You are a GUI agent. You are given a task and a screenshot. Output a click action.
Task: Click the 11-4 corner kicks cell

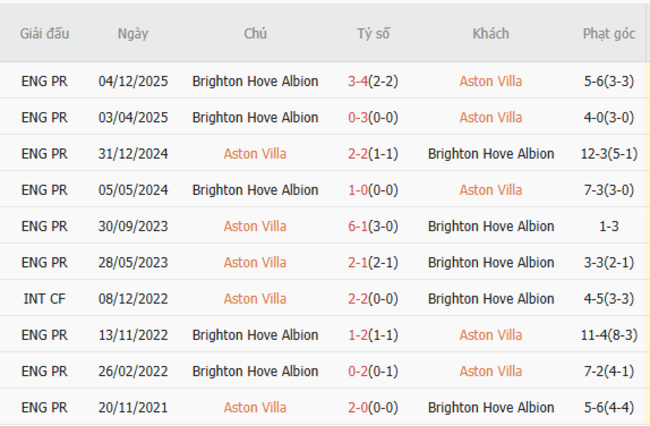[x=609, y=335]
